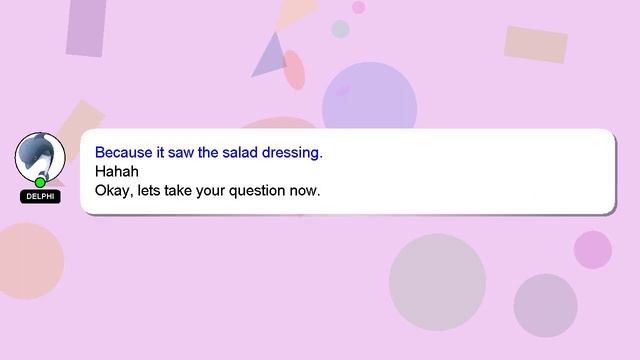Select the black DELPHI name label

point(40,196)
